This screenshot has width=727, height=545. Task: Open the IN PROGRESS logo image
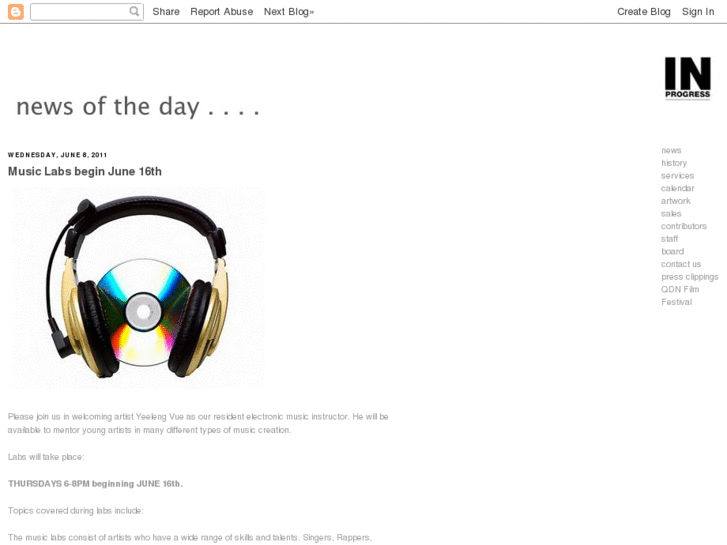point(687,77)
